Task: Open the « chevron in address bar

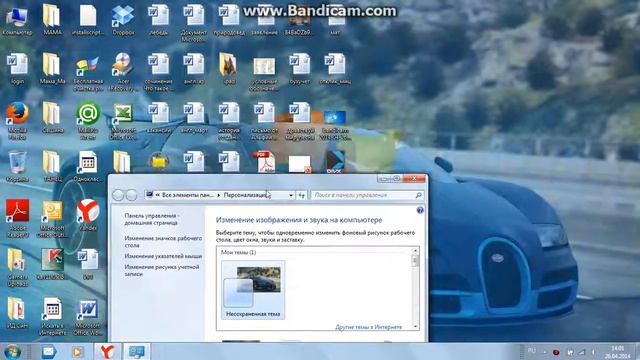Action: coord(158,195)
